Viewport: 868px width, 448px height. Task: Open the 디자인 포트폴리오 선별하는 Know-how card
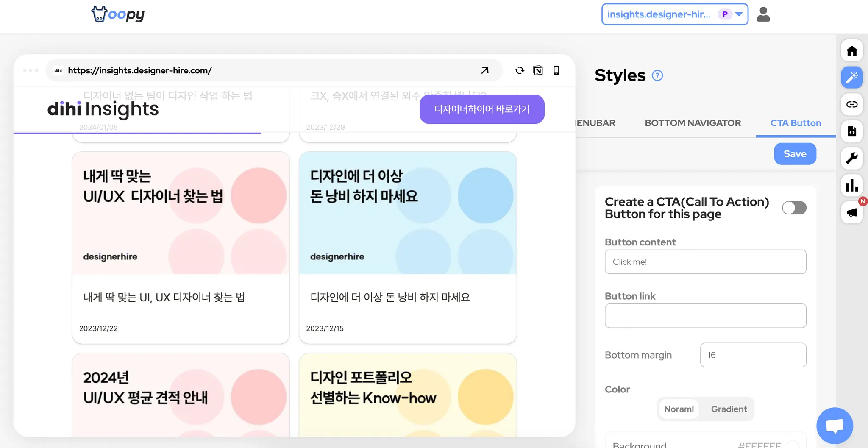(408, 395)
